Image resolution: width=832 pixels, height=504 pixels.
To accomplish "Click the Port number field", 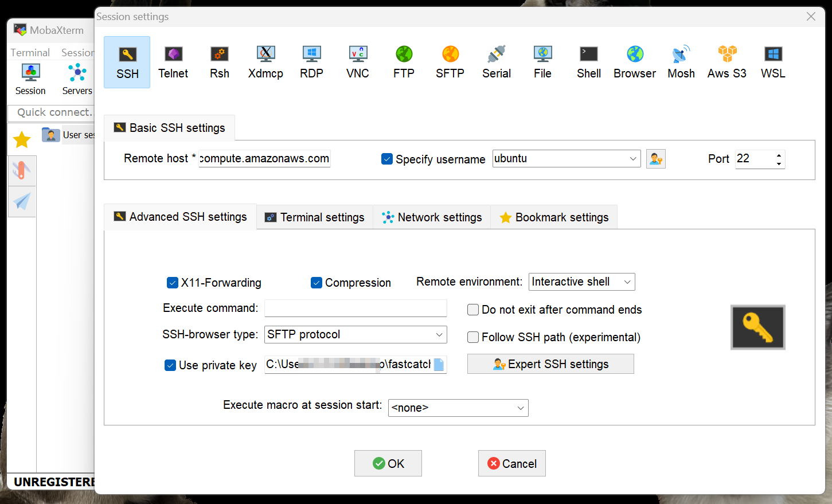I will click(x=755, y=159).
